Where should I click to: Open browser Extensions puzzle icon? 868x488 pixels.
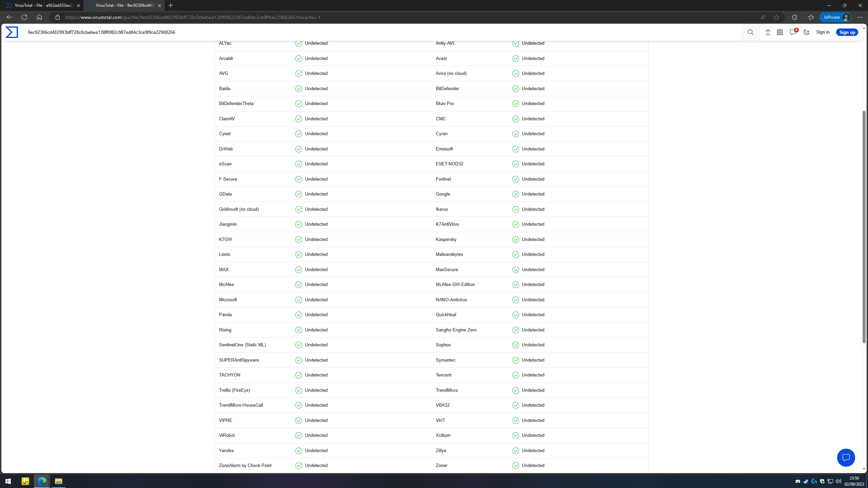coord(794,17)
